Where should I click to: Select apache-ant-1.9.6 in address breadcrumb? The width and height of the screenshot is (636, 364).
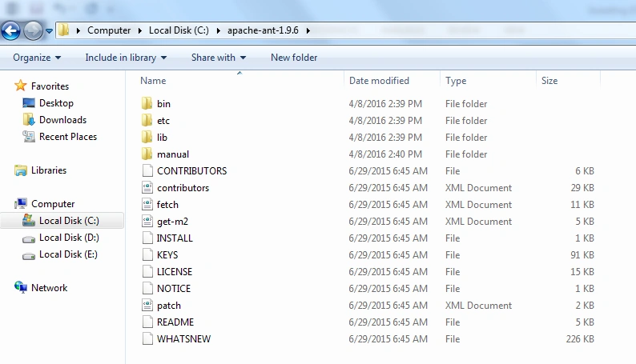click(263, 30)
